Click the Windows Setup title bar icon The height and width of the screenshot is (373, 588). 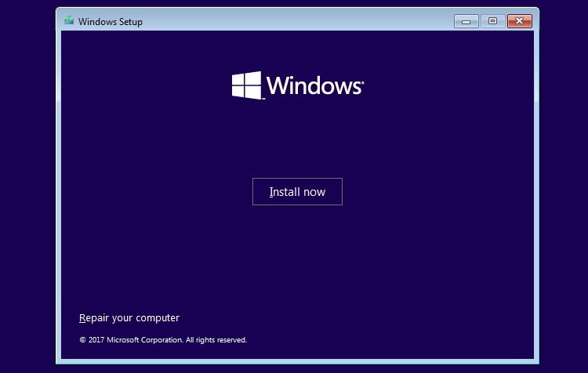(x=70, y=21)
